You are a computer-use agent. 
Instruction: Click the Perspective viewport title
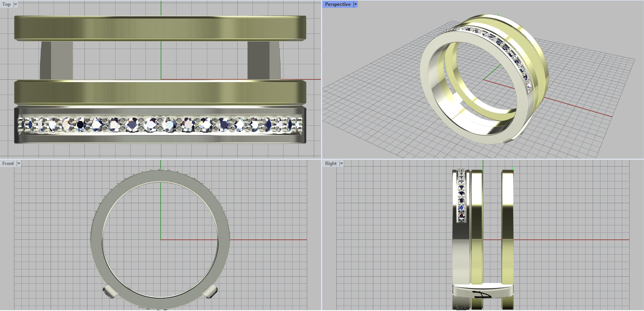[337, 4]
